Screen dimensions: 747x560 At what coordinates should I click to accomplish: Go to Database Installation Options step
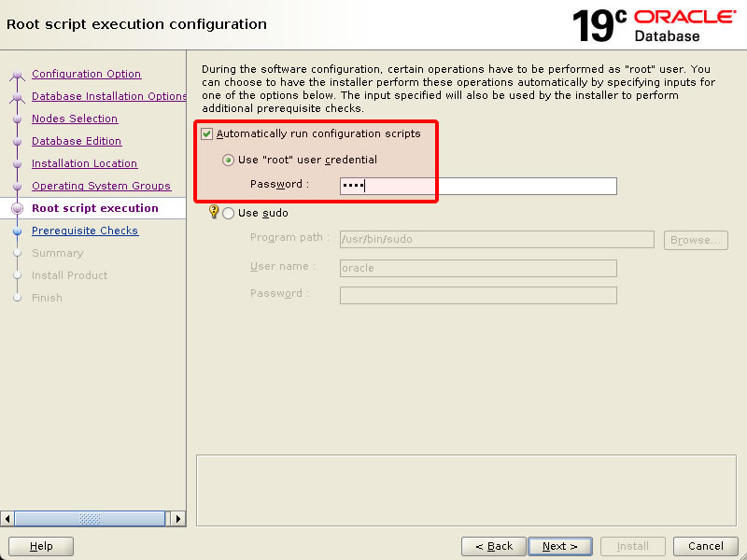click(108, 96)
